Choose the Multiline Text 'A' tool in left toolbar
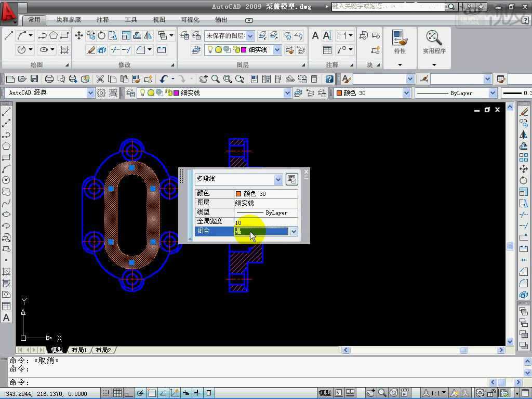 pos(6,317)
